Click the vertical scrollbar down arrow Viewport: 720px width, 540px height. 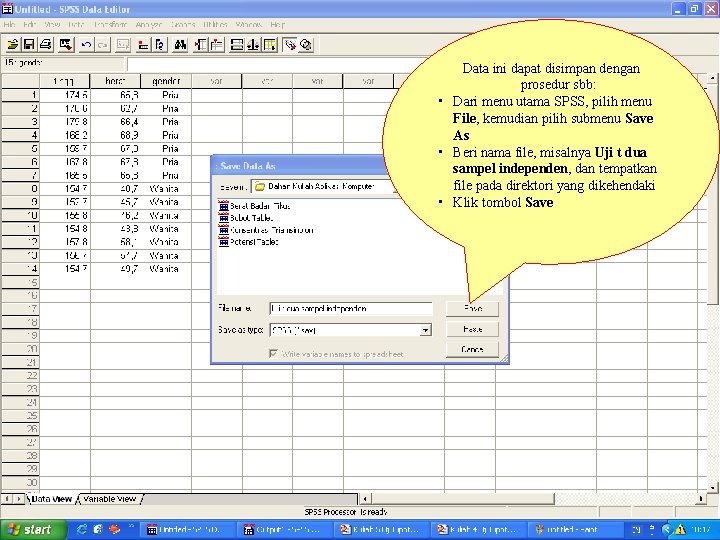713,488
